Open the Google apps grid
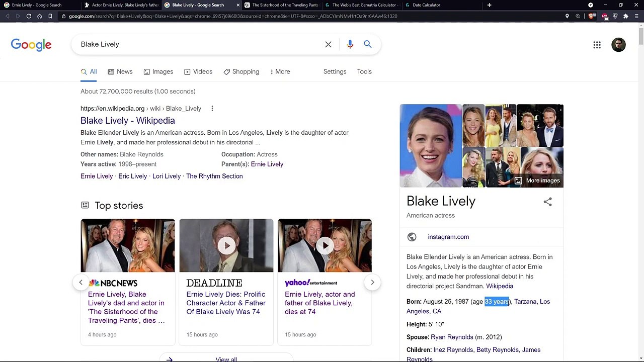 click(x=597, y=45)
